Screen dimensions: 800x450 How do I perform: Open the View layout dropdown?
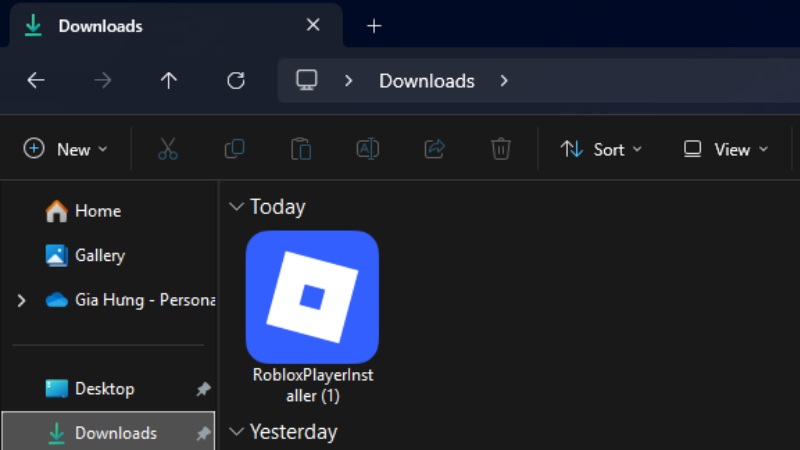[x=726, y=149]
